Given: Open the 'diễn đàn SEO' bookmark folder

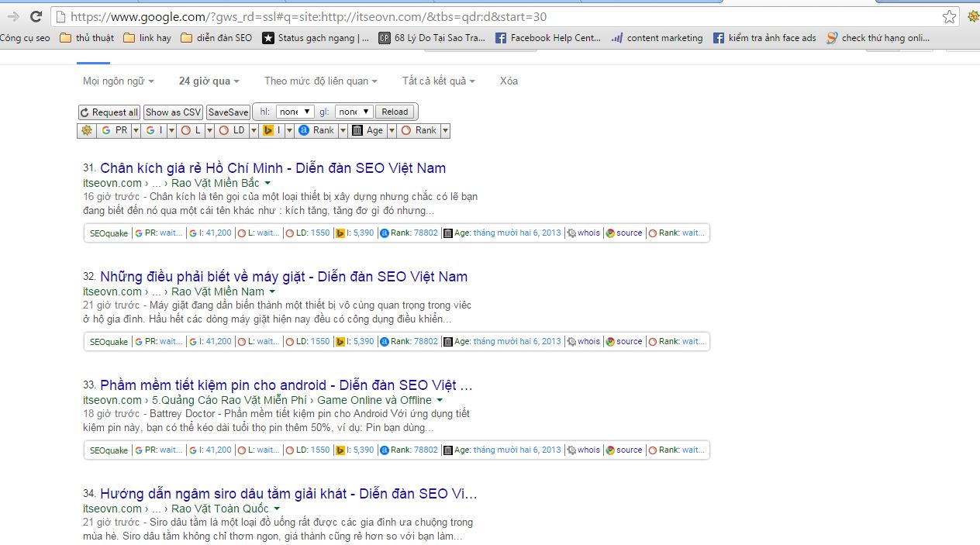Looking at the screenshot, I should tap(216, 37).
